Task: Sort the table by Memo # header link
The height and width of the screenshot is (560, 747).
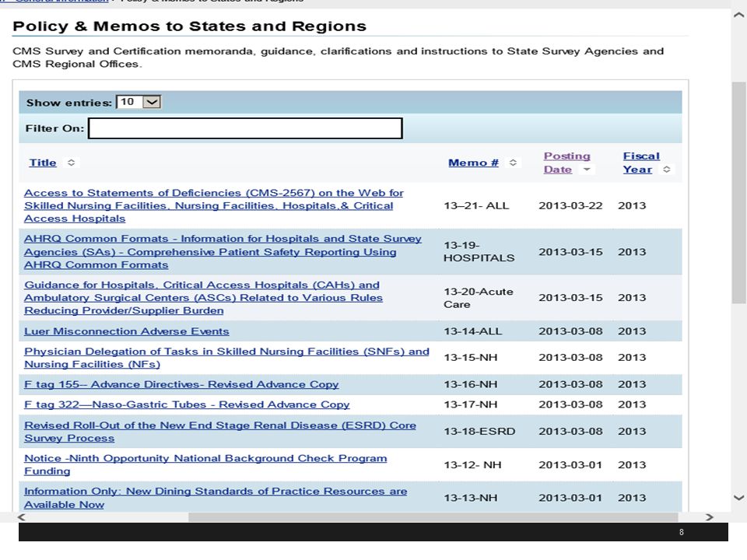Action: point(473,163)
